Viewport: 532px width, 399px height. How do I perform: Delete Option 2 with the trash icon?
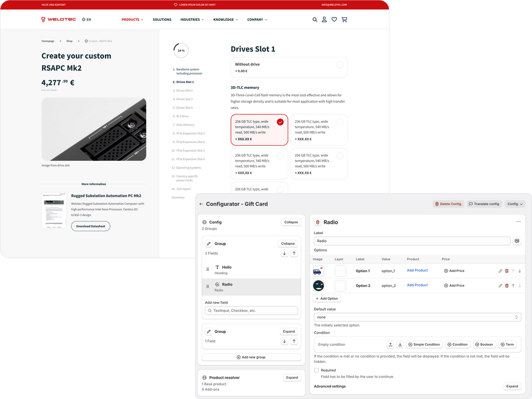[507, 286]
